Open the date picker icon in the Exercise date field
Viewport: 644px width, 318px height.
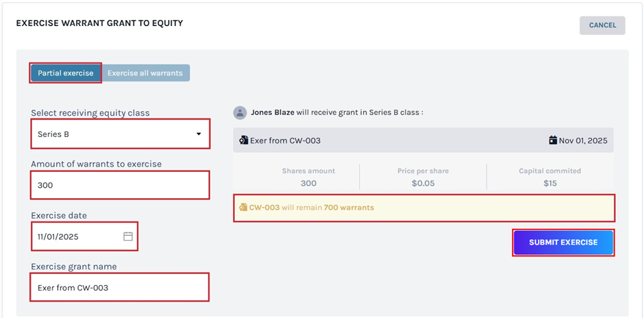(x=127, y=236)
